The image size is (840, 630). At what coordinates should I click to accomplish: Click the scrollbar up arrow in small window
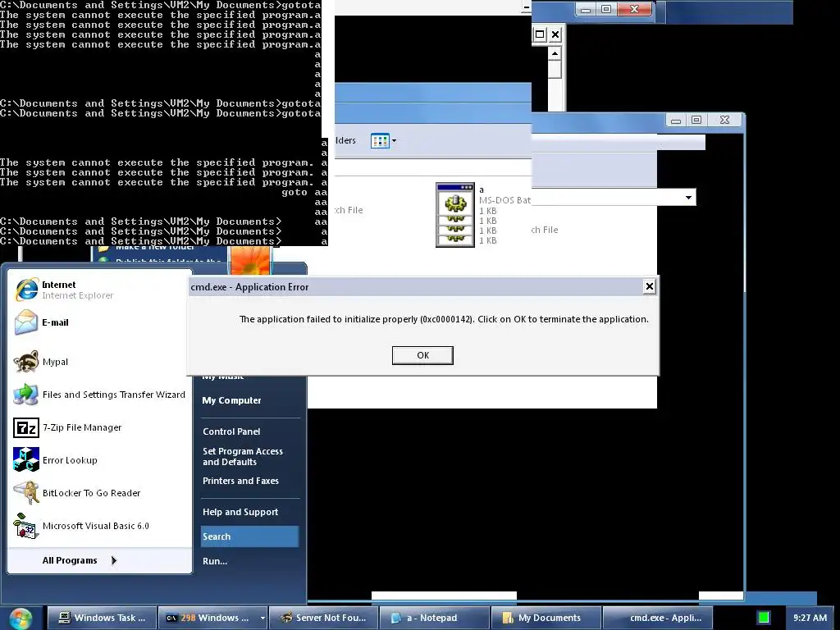pos(555,53)
